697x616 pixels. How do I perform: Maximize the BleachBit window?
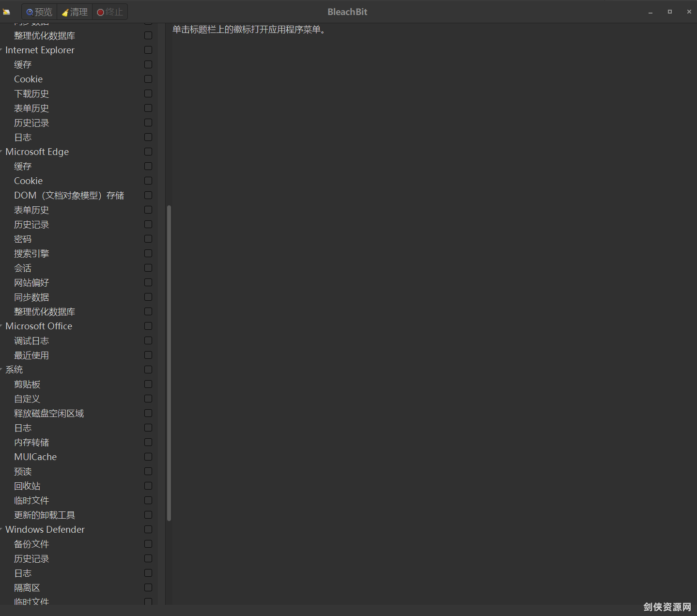point(669,12)
